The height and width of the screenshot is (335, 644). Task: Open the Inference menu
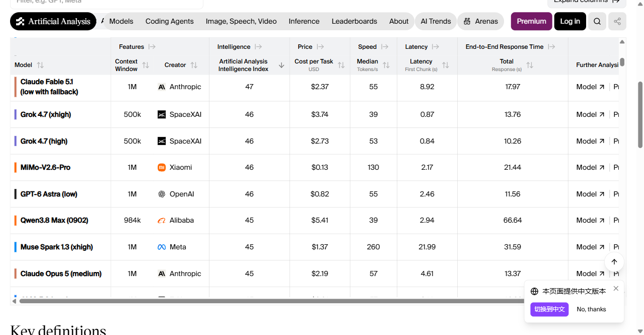304,21
